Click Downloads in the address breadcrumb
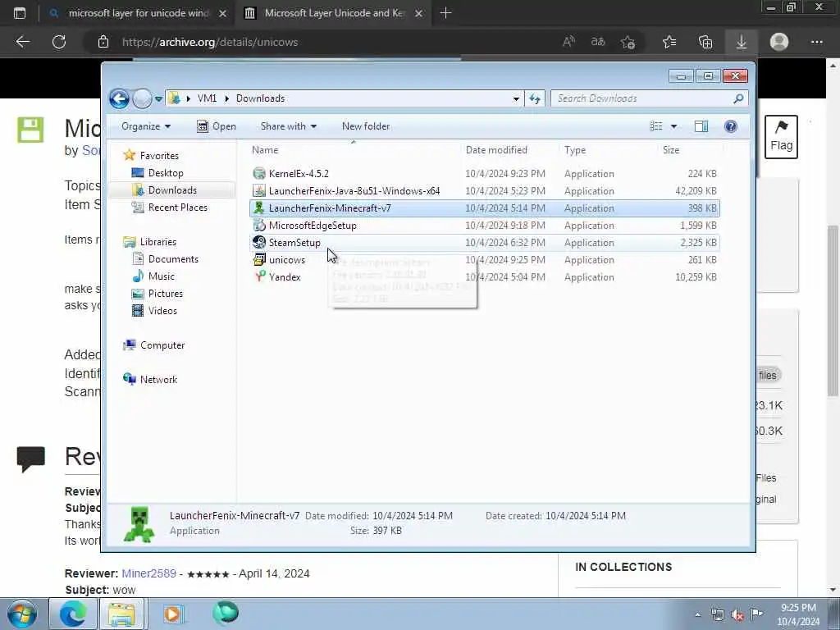This screenshot has width=840, height=630. click(x=260, y=98)
